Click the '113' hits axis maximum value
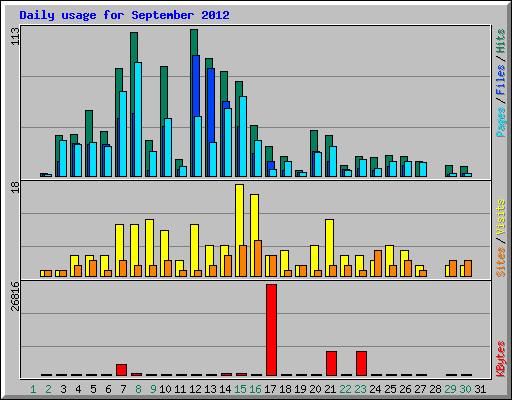This screenshot has width=512, height=400. point(15,36)
